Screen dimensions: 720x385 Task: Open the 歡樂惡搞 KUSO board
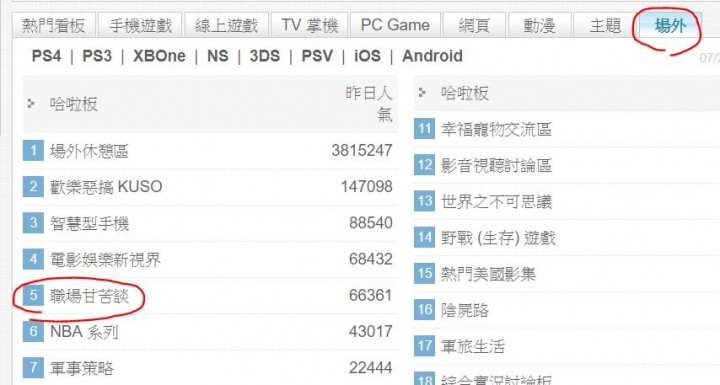pyautogui.click(x=106, y=187)
